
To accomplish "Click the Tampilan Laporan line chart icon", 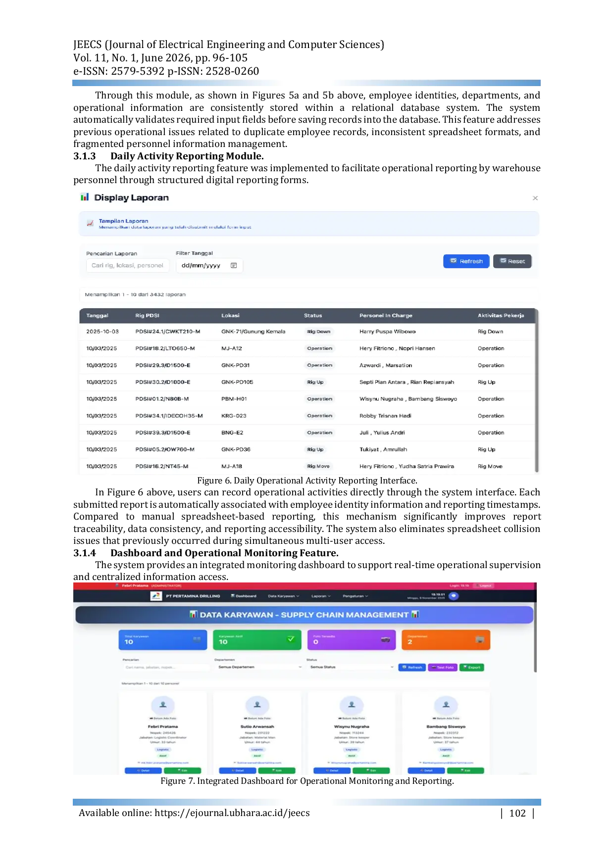I will pos(90,223).
